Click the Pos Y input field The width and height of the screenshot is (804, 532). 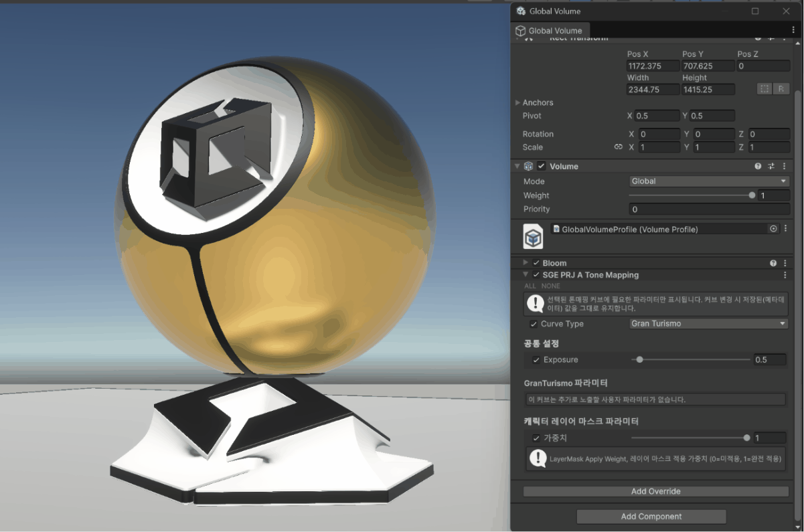(x=708, y=66)
